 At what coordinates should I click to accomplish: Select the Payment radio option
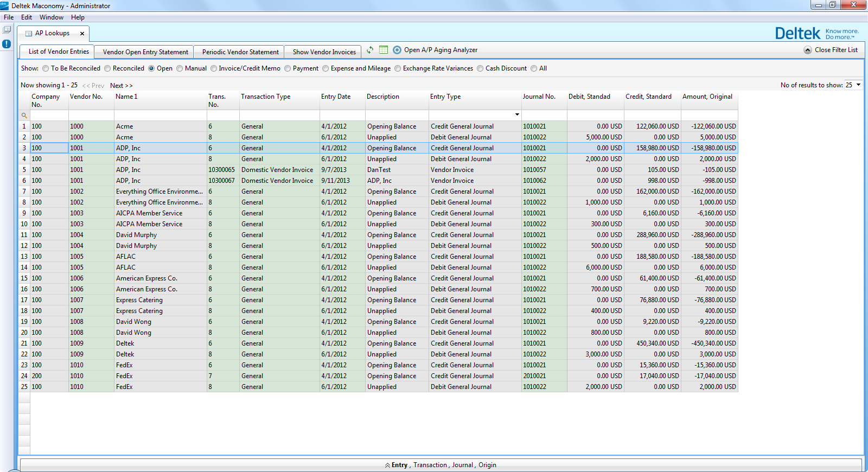coord(288,68)
